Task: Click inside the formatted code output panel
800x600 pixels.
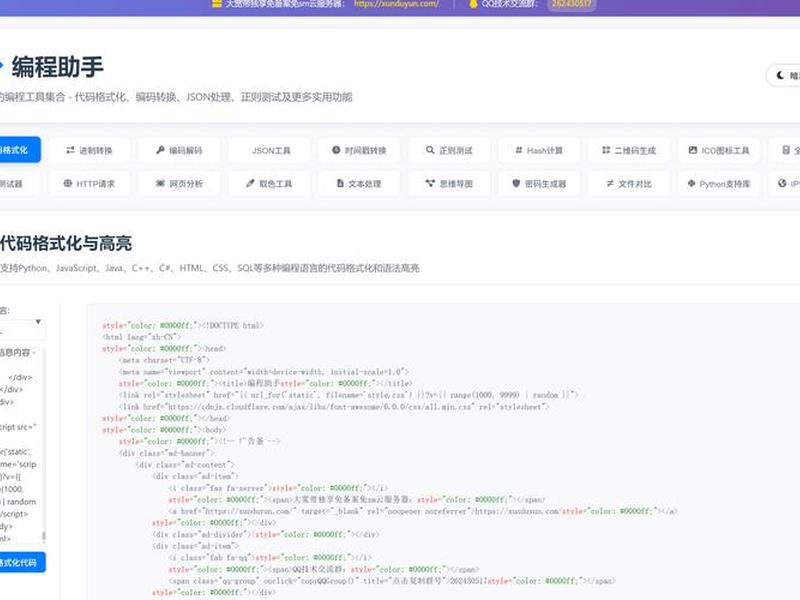Action: [443, 452]
